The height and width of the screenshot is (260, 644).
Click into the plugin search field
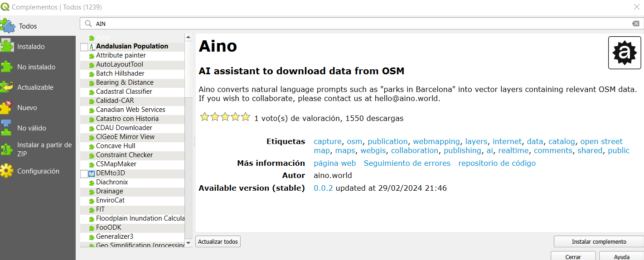[x=358, y=24]
